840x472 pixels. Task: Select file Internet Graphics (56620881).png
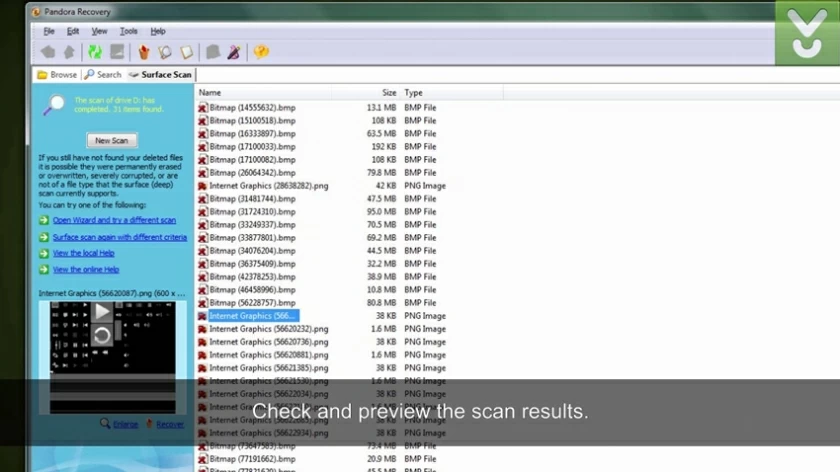(x=268, y=355)
